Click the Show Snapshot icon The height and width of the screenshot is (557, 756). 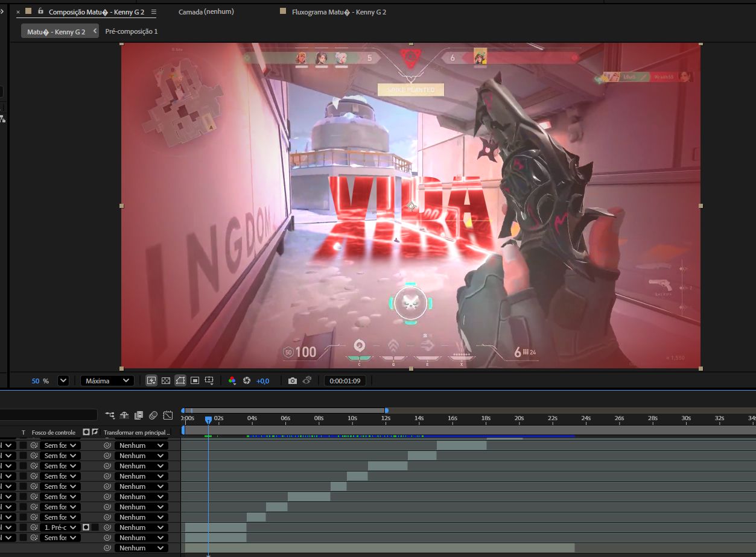[307, 380]
